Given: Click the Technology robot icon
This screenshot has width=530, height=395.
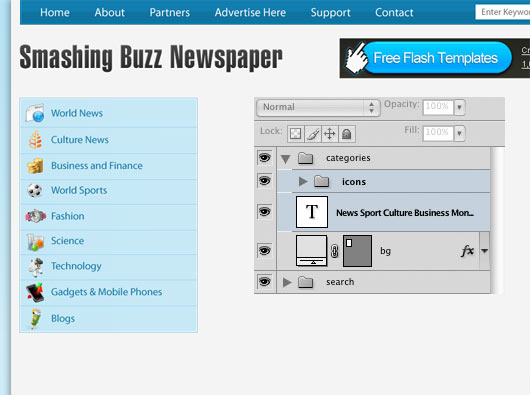Looking at the screenshot, I should pos(36,267).
